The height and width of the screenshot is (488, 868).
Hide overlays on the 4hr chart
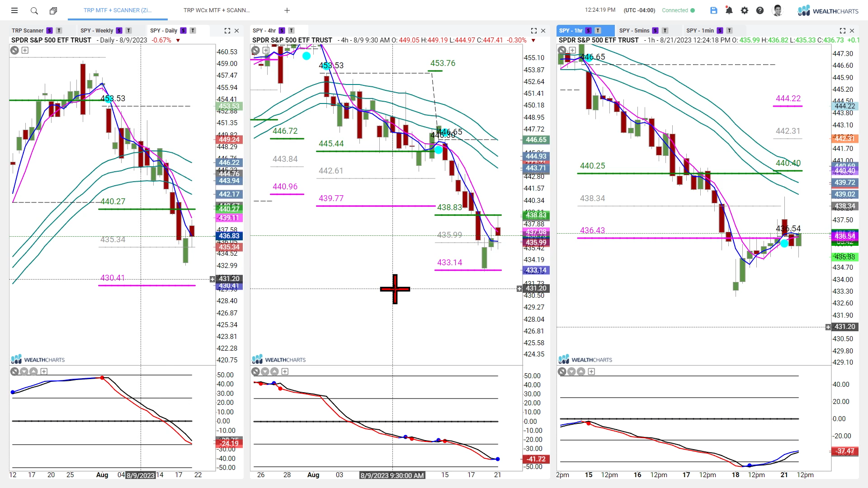tap(255, 50)
